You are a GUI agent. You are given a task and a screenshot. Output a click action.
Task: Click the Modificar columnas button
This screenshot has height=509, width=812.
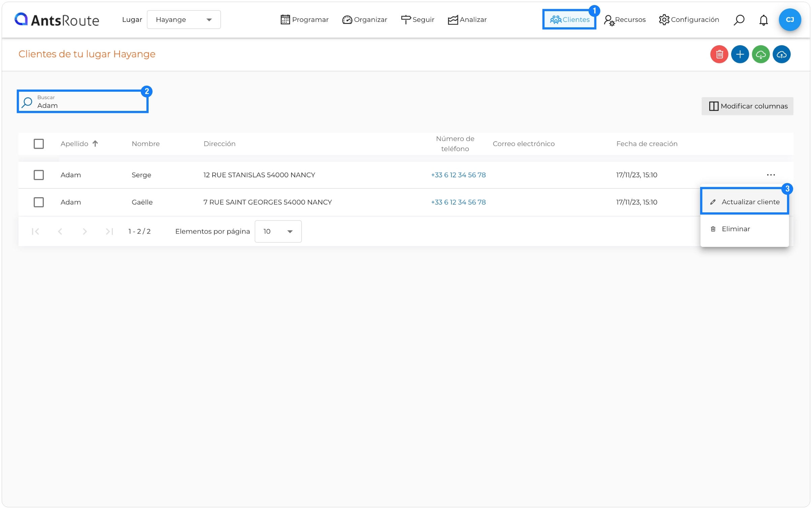click(x=747, y=106)
